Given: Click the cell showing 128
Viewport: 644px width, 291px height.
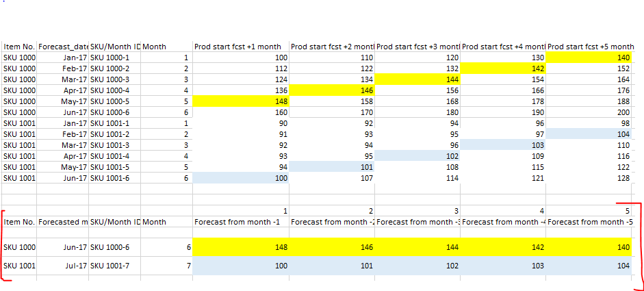Looking at the screenshot, I should pyautogui.click(x=589, y=178).
